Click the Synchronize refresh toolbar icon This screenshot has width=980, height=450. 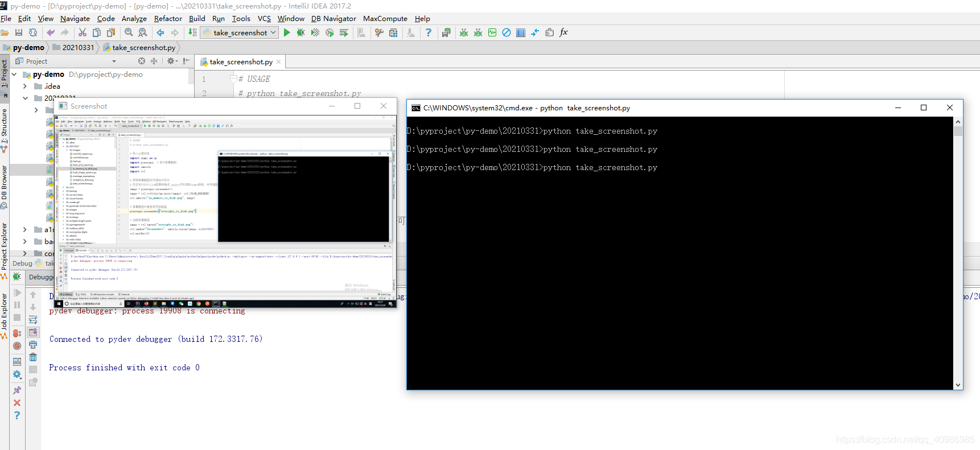pyautogui.click(x=33, y=32)
